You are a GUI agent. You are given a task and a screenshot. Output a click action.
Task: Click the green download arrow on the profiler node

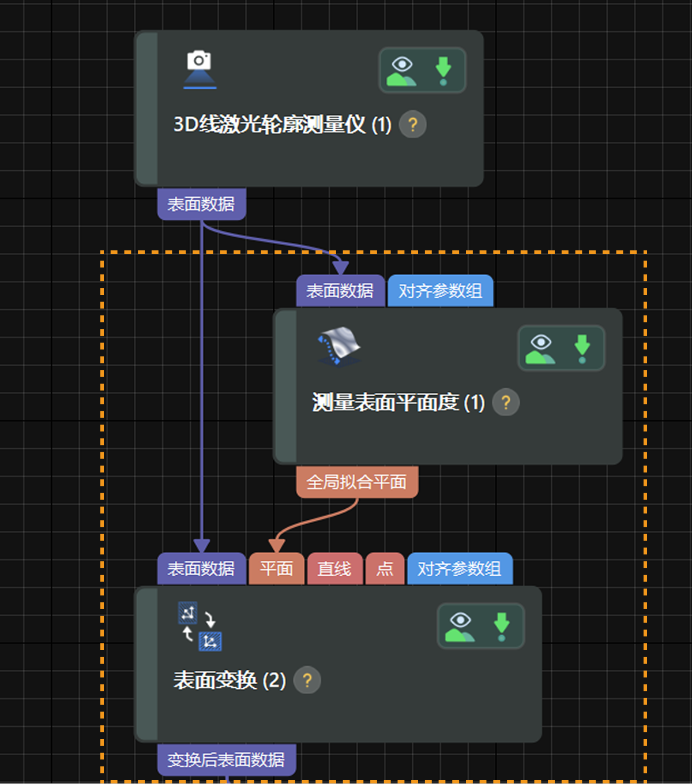(443, 69)
